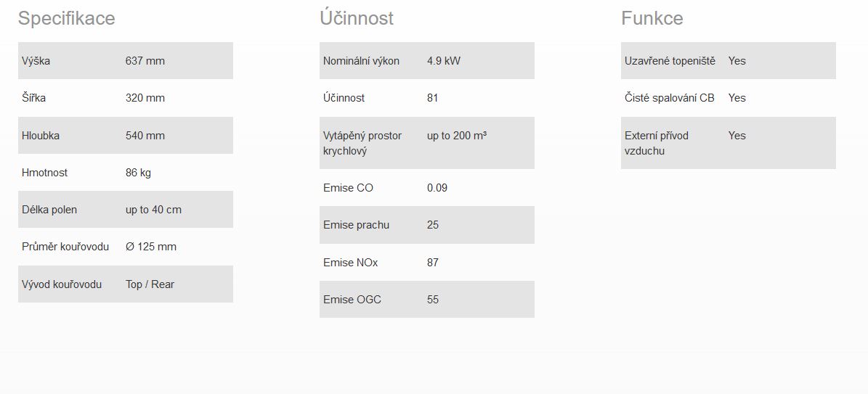This screenshot has width=868, height=394.
Task: Click the 320 mm width value
Action: coord(145,98)
